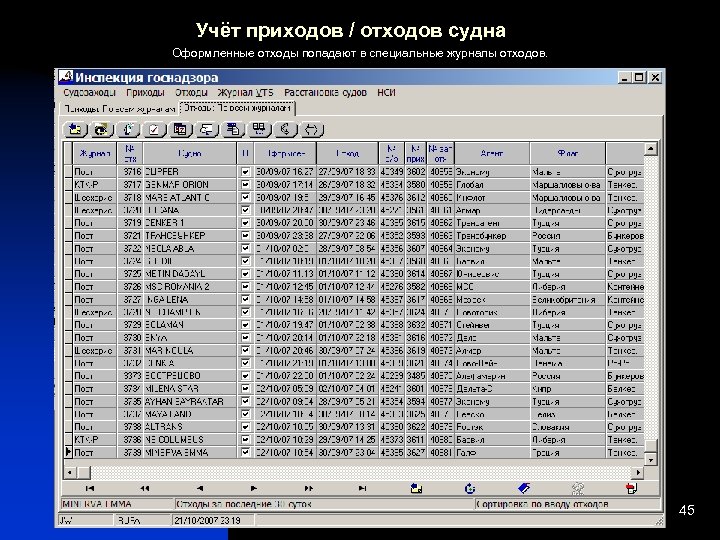The width and height of the screenshot is (720, 540).
Task: Toggle the checkbox for AYHAN BAYRAKTAR row
Action: click(245, 401)
